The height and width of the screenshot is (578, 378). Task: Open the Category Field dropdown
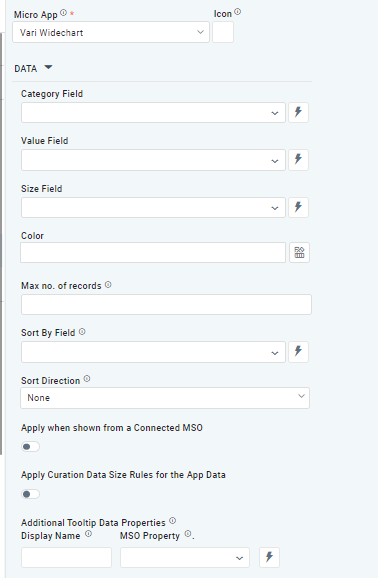tap(153, 112)
